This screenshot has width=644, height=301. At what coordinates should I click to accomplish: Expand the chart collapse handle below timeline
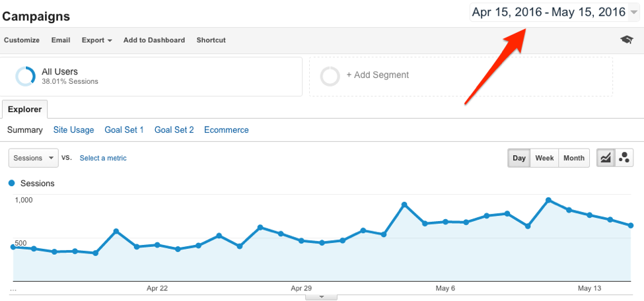[x=322, y=297]
